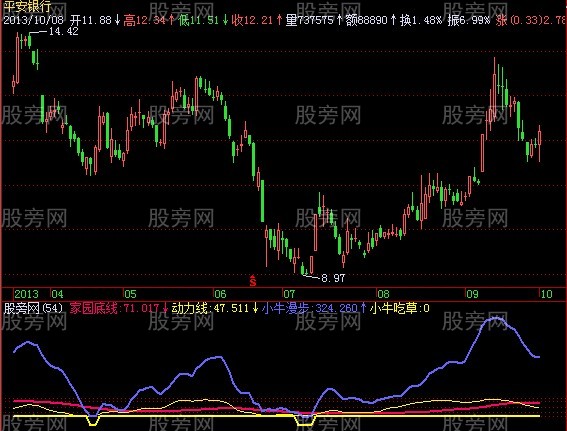
Task: Click the red S signal marker
Action: click(x=253, y=281)
